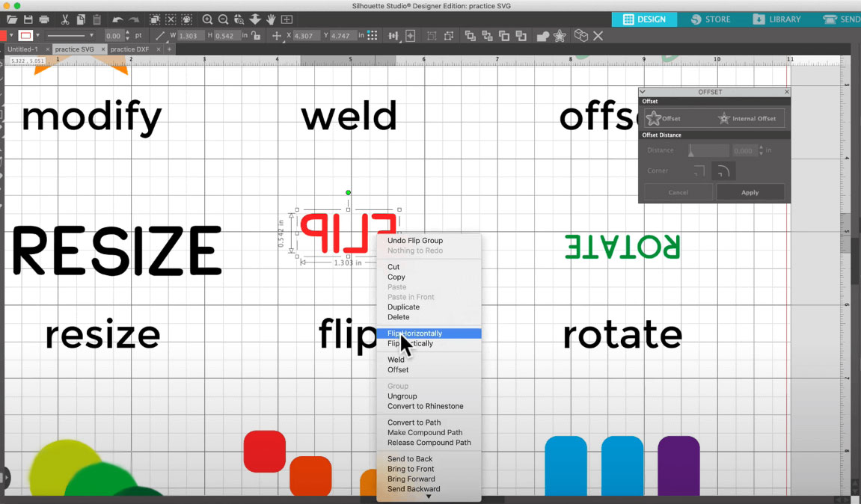Select the square corner style option
The height and width of the screenshot is (504, 861).
pyautogui.click(x=698, y=171)
